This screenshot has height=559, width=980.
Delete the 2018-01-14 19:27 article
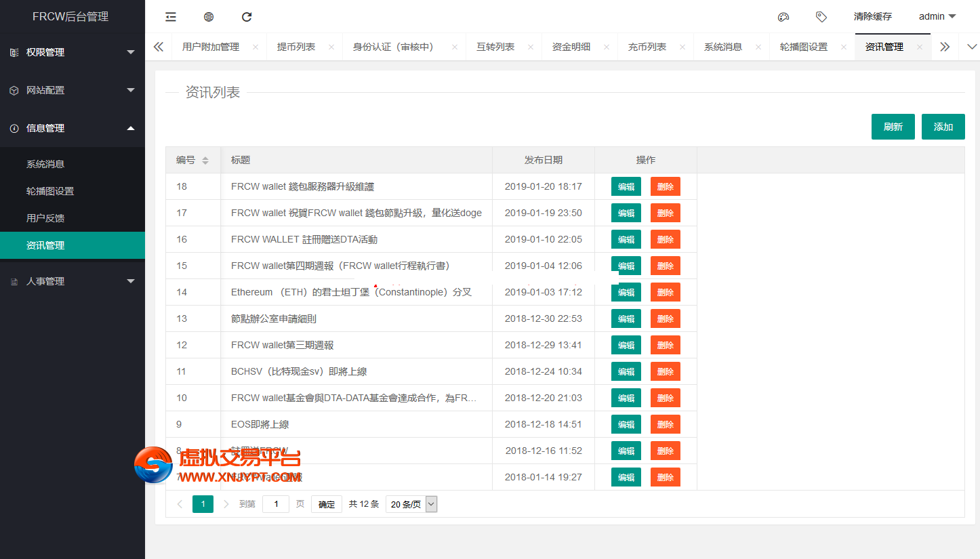click(x=666, y=477)
